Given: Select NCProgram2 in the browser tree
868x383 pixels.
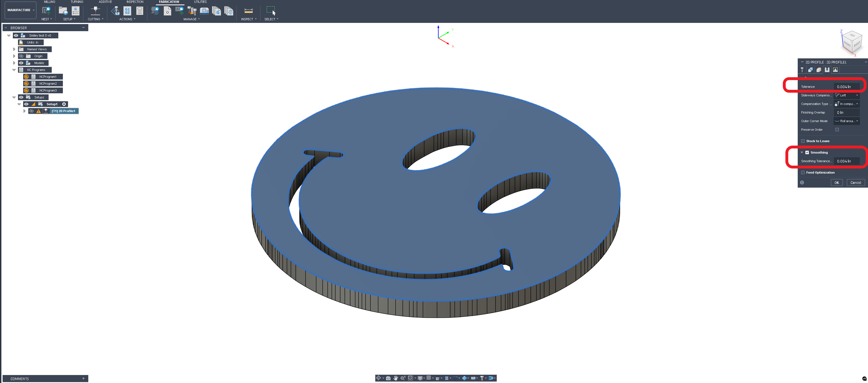Looking at the screenshot, I should [x=48, y=84].
